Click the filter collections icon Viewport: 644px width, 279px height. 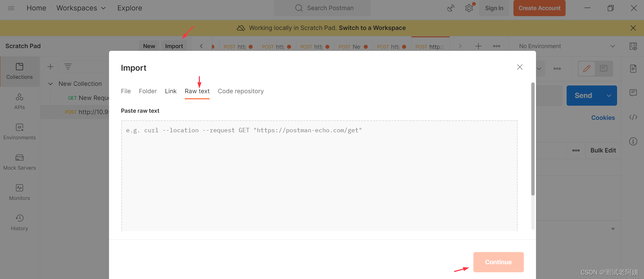[68, 67]
